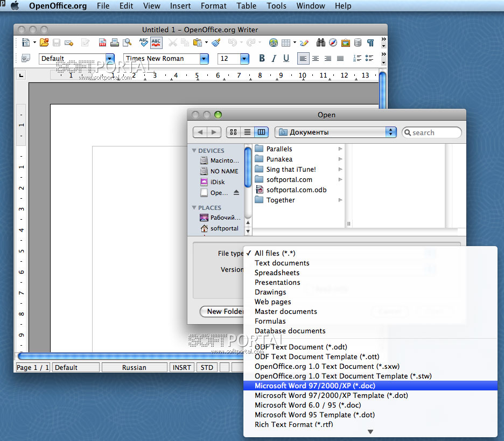Click the Redo arrow icon
The height and width of the screenshot is (441, 504).
coord(251,43)
